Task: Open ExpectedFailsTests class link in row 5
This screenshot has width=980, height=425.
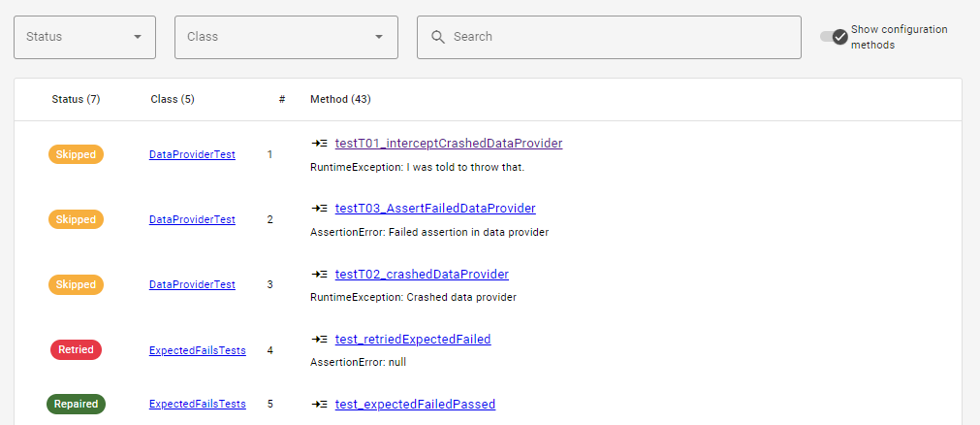Action: 198,405
